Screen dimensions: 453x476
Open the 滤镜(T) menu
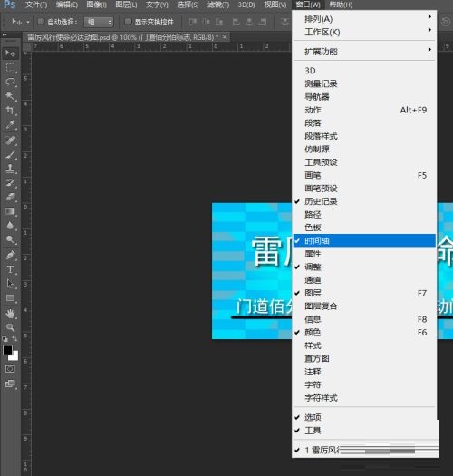pyautogui.click(x=218, y=5)
